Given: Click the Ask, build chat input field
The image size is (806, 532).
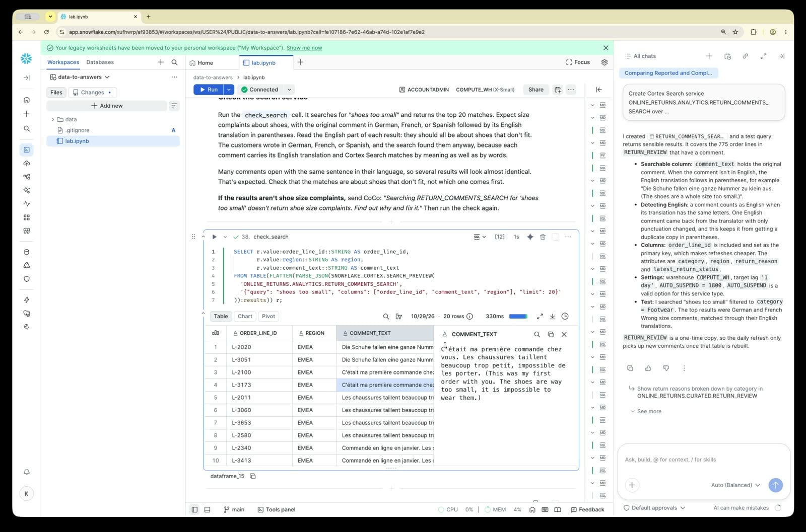Looking at the screenshot, I should (704, 460).
